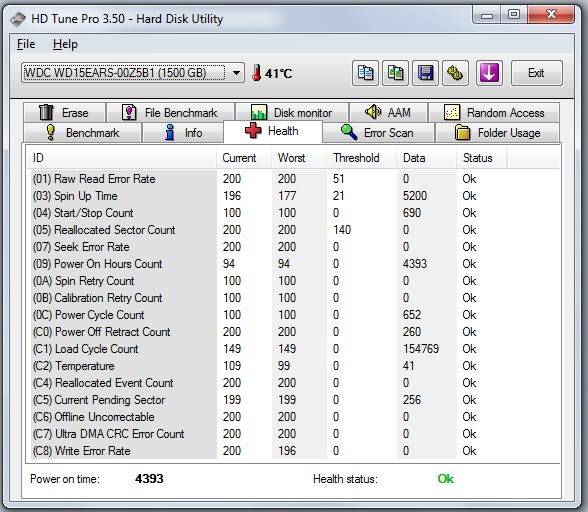The height and width of the screenshot is (512, 588).
Task: Click the copy screenshot to clipboard icon
Action: 395,73
